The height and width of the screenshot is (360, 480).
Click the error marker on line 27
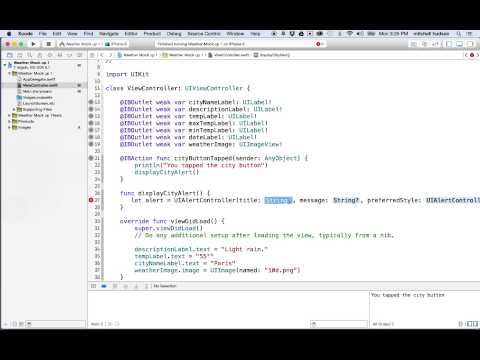[91, 200]
